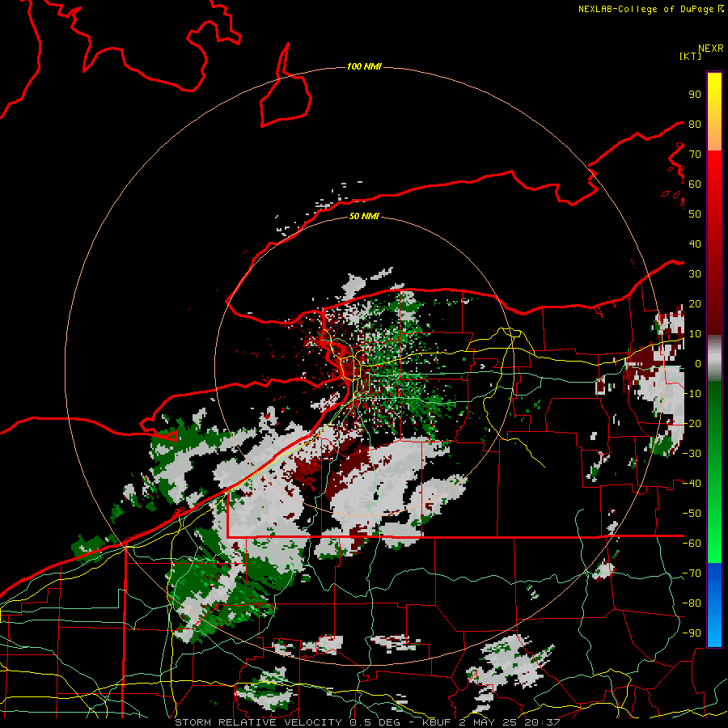The width and height of the screenshot is (728, 728).
Task: Click the positive 10 scale value
Action: [695, 334]
